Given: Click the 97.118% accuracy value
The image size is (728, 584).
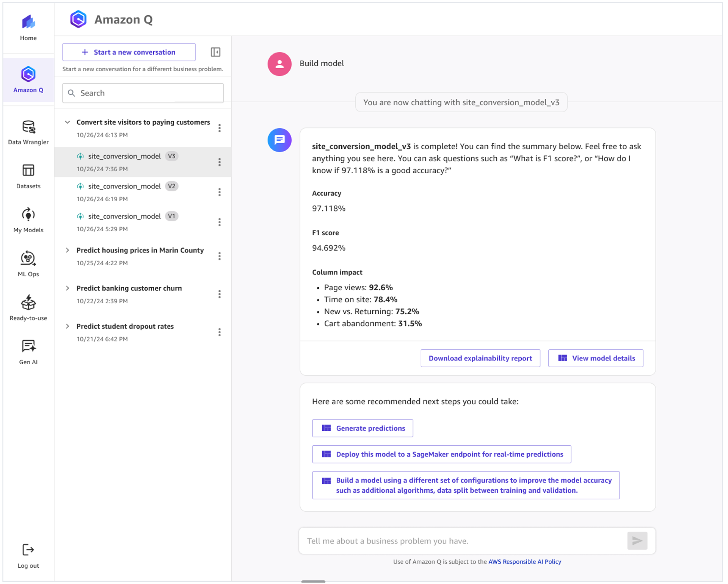Looking at the screenshot, I should coord(329,208).
